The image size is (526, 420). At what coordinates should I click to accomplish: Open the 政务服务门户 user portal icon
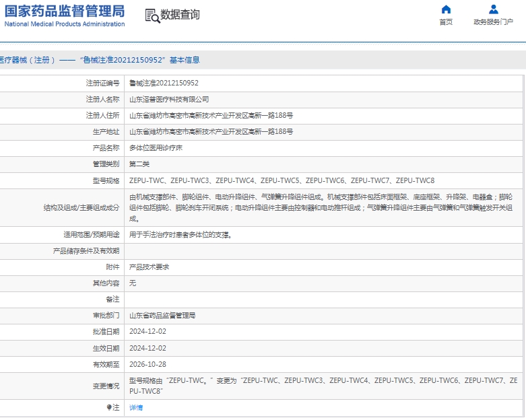493,9
